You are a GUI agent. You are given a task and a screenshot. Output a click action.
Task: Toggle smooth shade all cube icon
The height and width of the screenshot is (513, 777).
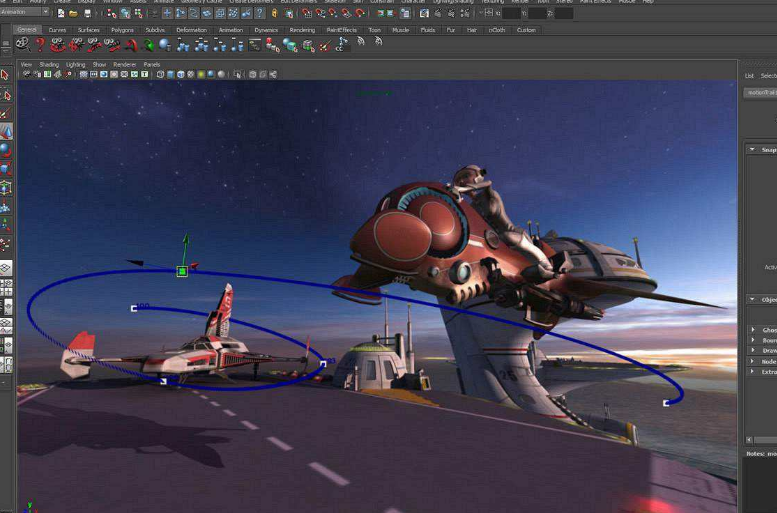tap(171, 74)
